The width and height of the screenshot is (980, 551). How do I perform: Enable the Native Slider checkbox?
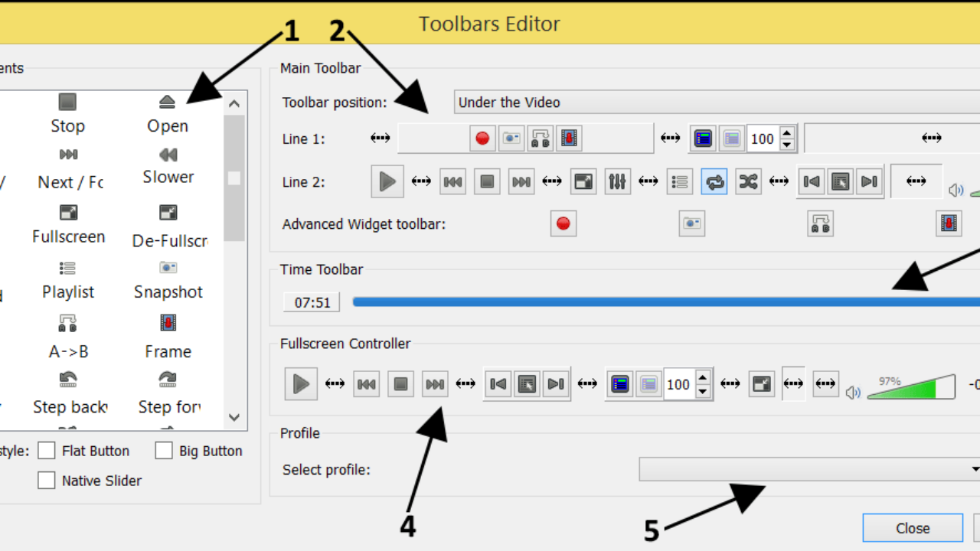[x=46, y=480]
